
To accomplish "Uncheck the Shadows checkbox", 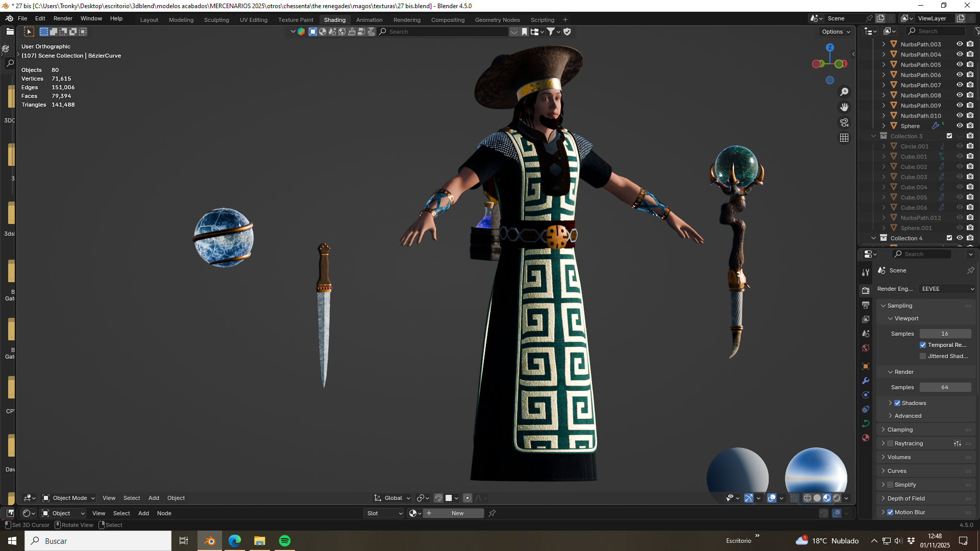I will click(x=897, y=403).
